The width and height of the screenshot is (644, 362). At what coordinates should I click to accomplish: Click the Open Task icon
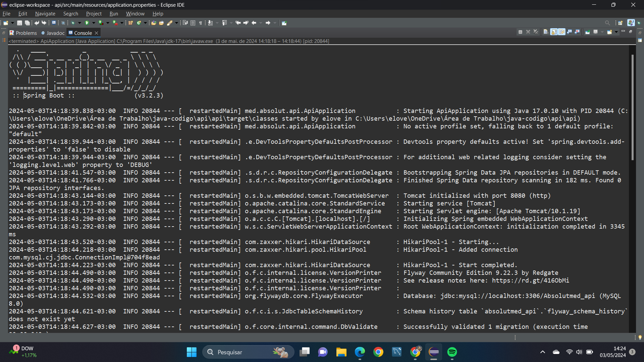[161, 23]
